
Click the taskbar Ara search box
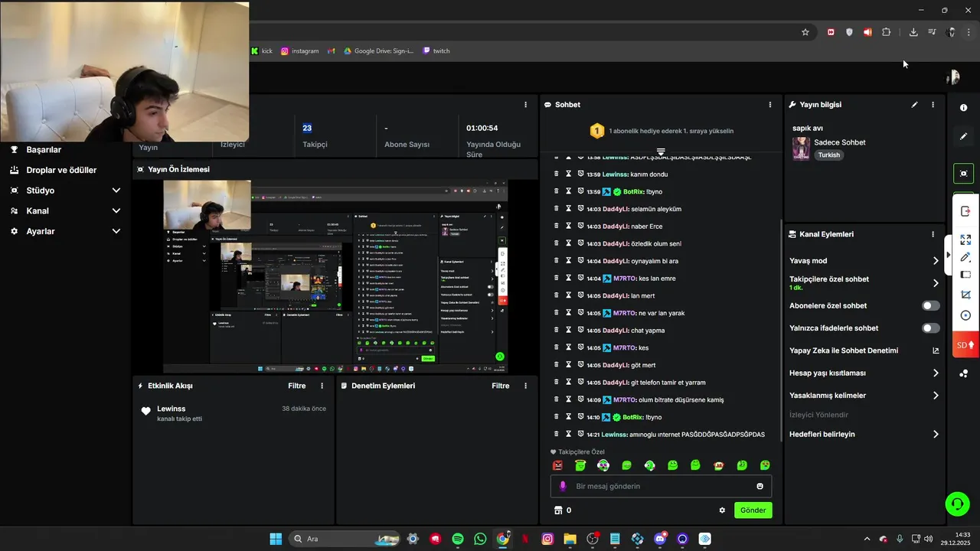click(345, 539)
